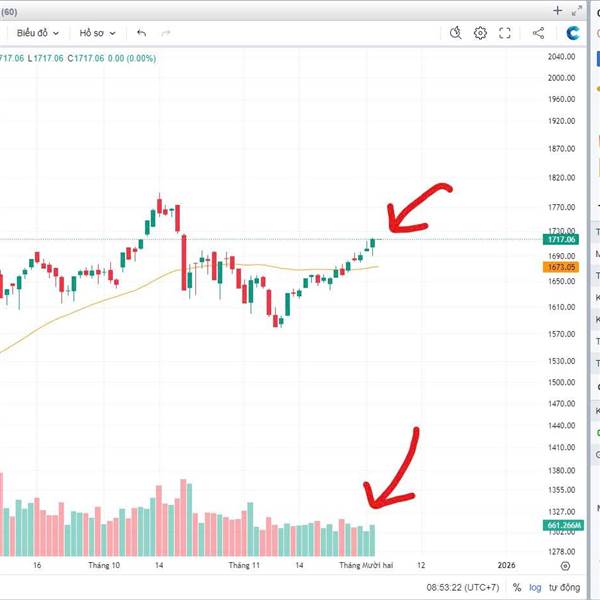The height and width of the screenshot is (600, 600).
Task: Expand the chart panel with diagonal arrows
Action: 576,11
